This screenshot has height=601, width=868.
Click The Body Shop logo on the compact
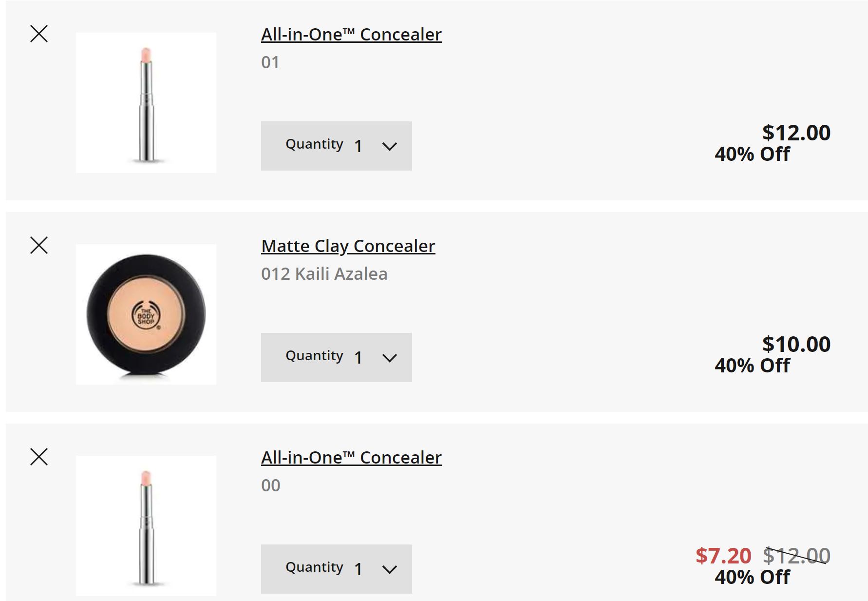click(146, 316)
